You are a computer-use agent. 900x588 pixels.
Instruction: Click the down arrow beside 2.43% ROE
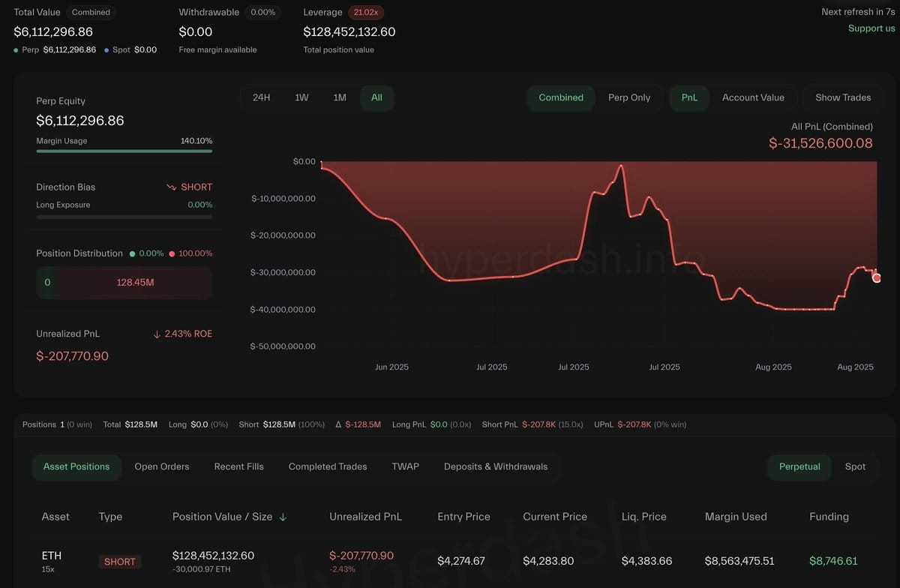pos(157,334)
